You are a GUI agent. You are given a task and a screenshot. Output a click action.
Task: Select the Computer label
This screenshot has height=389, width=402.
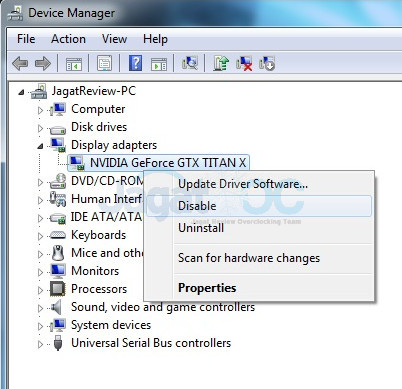(x=98, y=109)
